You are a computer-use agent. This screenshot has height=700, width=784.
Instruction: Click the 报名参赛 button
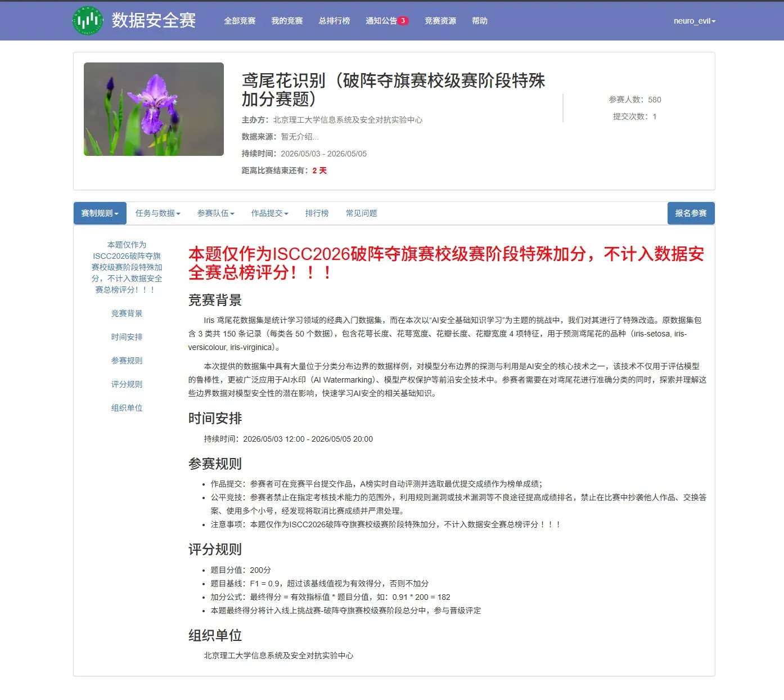[x=691, y=213]
